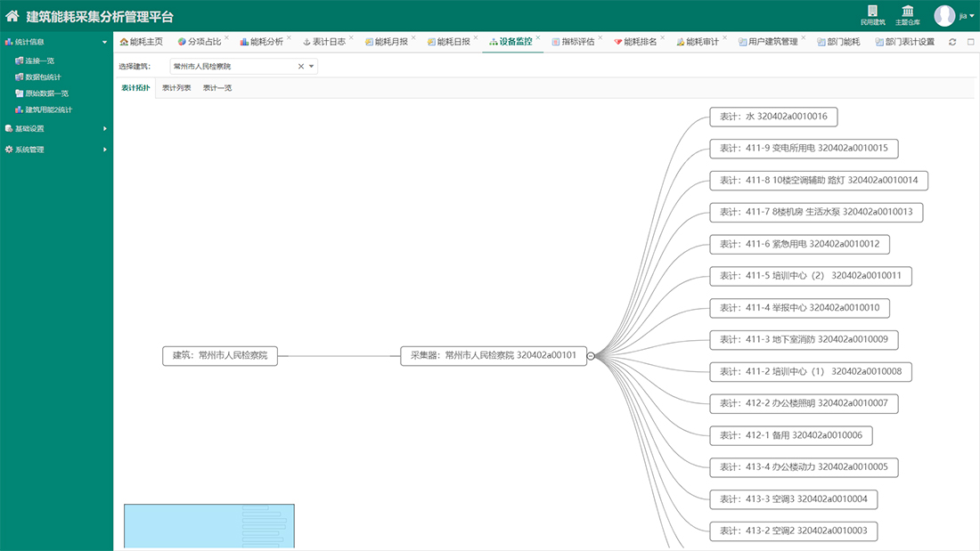
Task: Select meter node 411-4 举报中心
Action: click(x=799, y=307)
